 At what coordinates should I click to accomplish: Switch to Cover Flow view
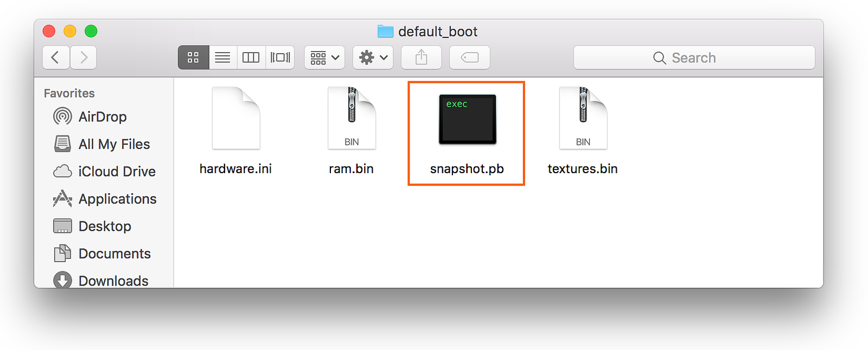pos(280,58)
